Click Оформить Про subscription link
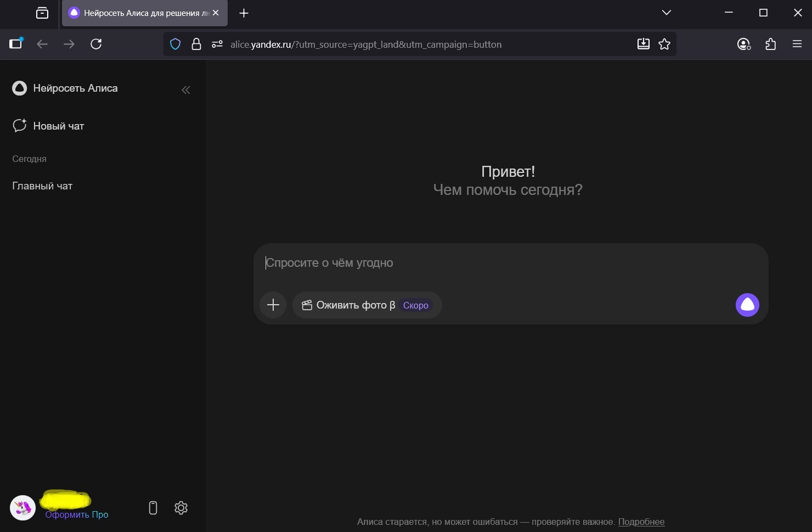The image size is (812, 532). [77, 514]
